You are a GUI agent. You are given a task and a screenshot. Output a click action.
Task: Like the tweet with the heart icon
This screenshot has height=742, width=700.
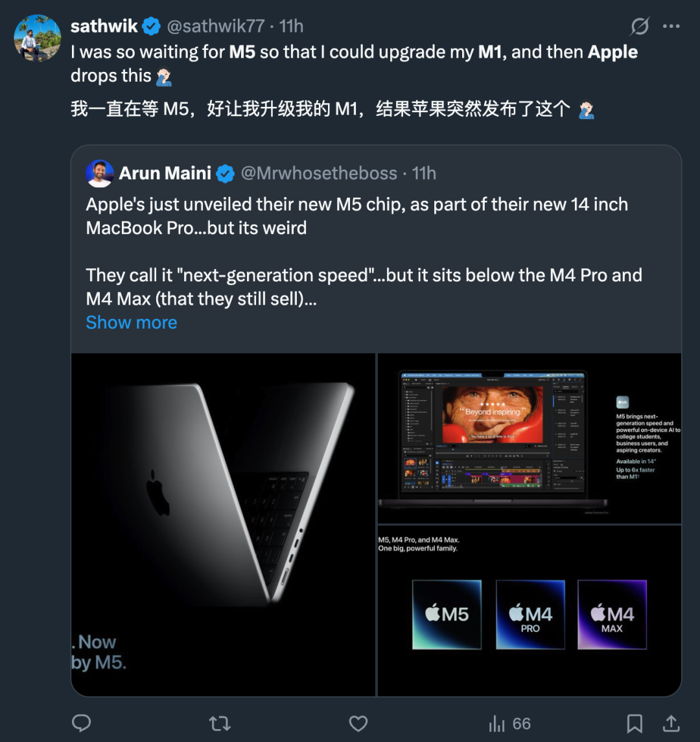[358, 724]
